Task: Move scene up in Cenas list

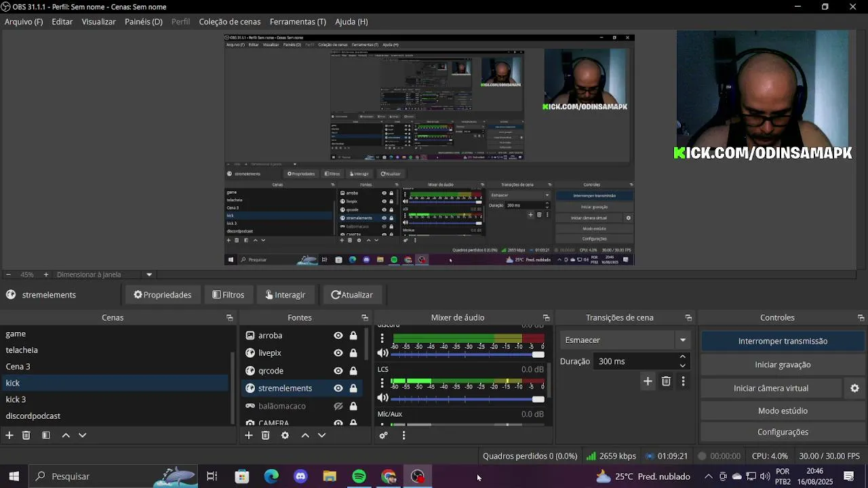Action: coord(66,435)
